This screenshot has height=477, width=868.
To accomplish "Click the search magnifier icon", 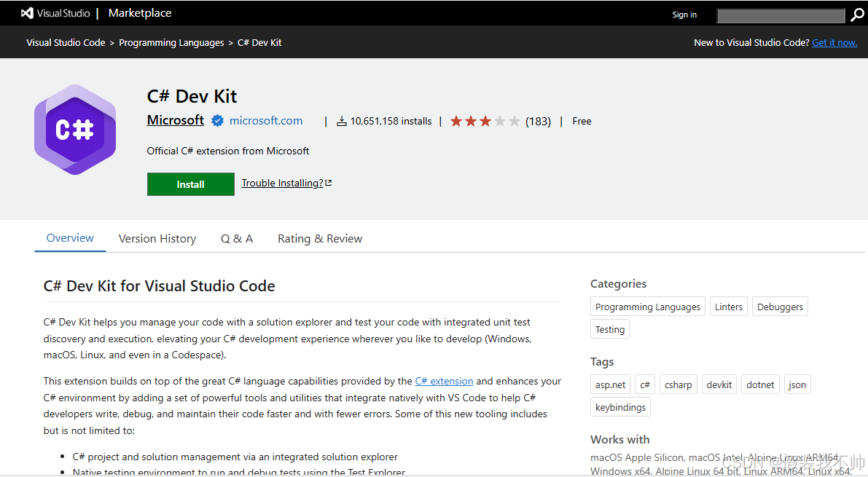I will tap(856, 15).
